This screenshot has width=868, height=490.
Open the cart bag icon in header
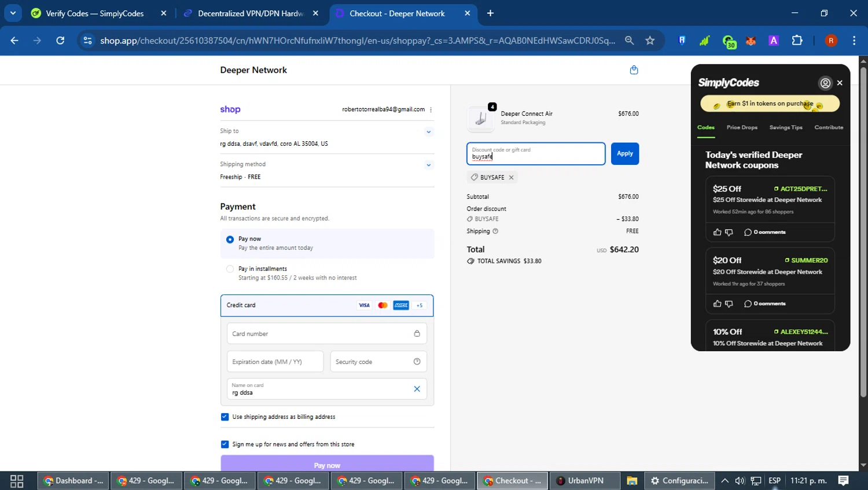coord(634,70)
